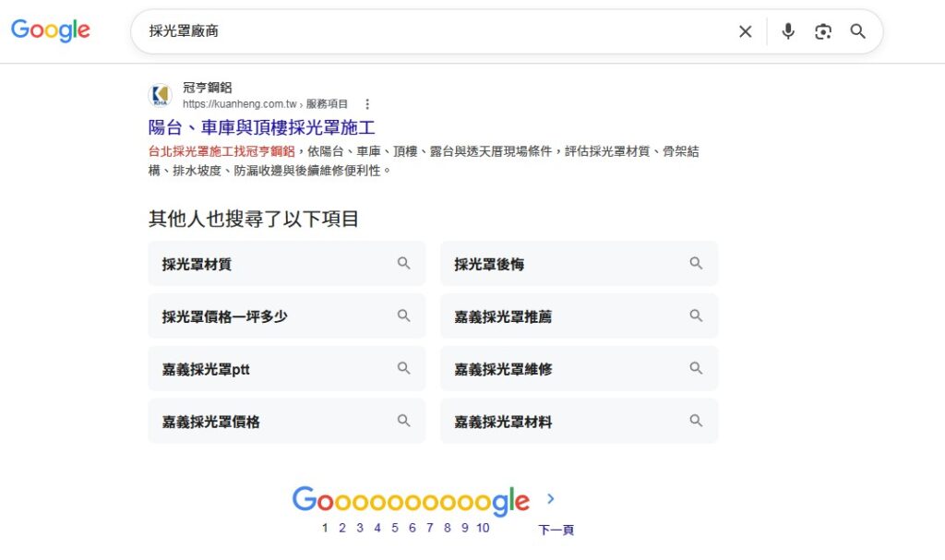
Task: Open search by image camera icon
Action: click(x=822, y=31)
